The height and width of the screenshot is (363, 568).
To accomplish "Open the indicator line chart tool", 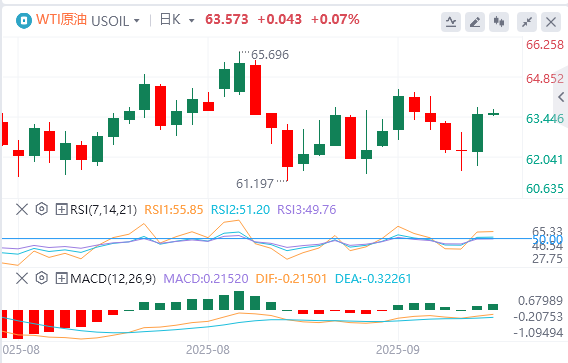I will (451, 22).
